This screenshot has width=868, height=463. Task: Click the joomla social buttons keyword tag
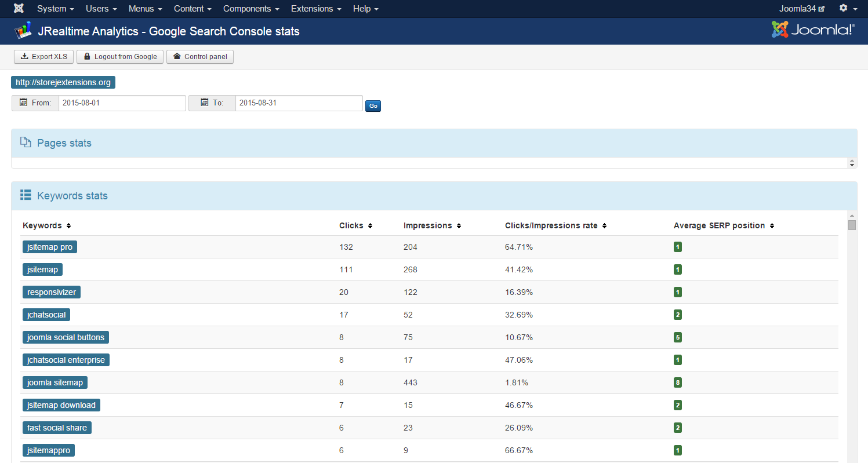[x=66, y=337]
